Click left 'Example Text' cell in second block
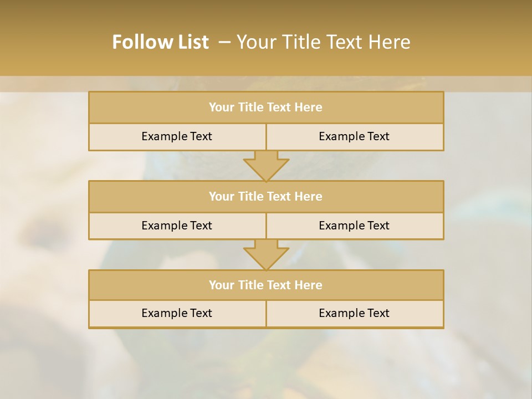The image size is (532, 399). pyautogui.click(x=177, y=226)
